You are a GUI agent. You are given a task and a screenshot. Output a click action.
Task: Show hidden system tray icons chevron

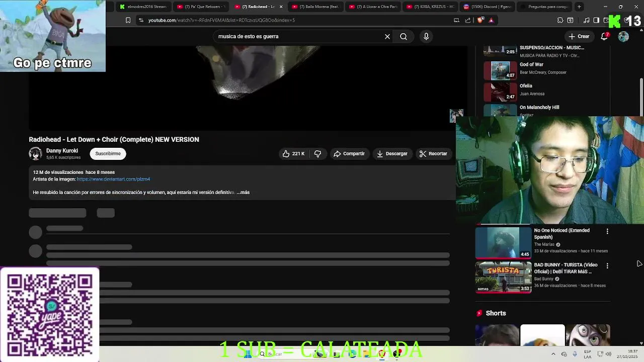click(553, 354)
